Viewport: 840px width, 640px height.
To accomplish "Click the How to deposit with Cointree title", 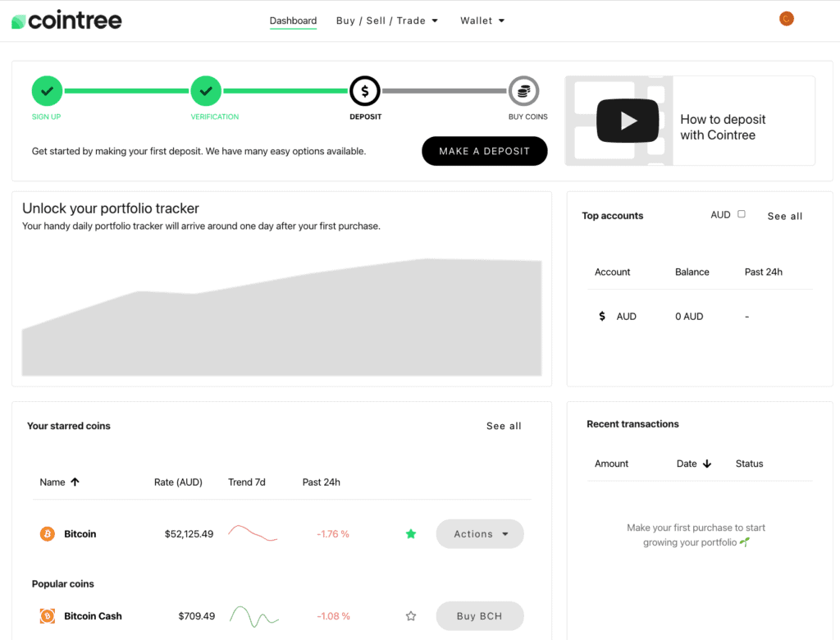I will coord(723,127).
